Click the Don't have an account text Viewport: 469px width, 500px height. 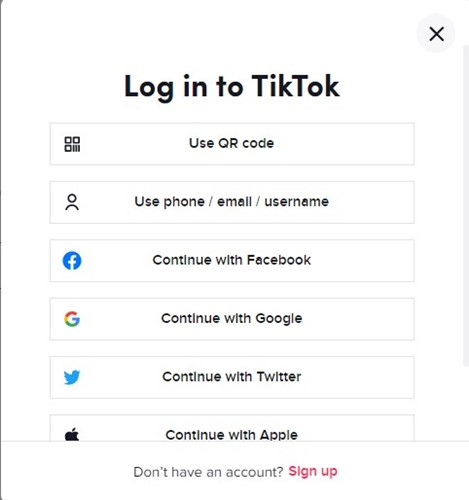tap(208, 472)
